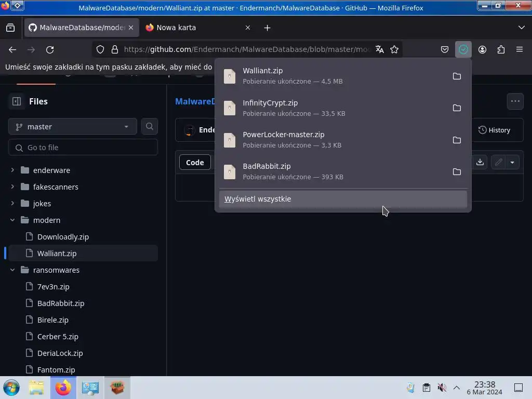532x399 pixels.
Task: Open clipboard tray icon
Action: [x=426, y=388]
